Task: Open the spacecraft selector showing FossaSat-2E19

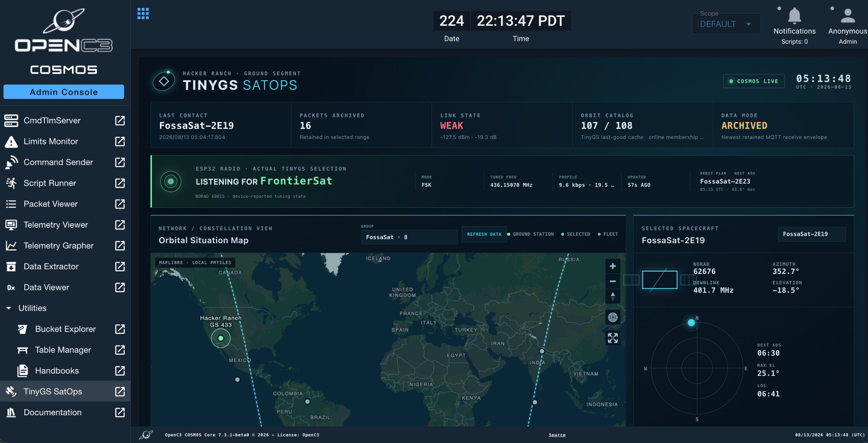Action: pyautogui.click(x=812, y=234)
